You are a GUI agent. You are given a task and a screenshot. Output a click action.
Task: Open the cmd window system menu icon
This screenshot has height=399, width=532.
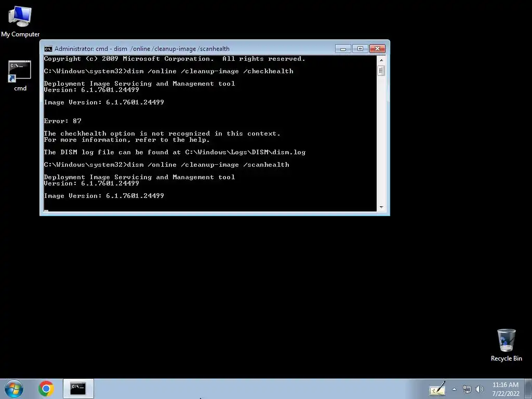pos(48,49)
